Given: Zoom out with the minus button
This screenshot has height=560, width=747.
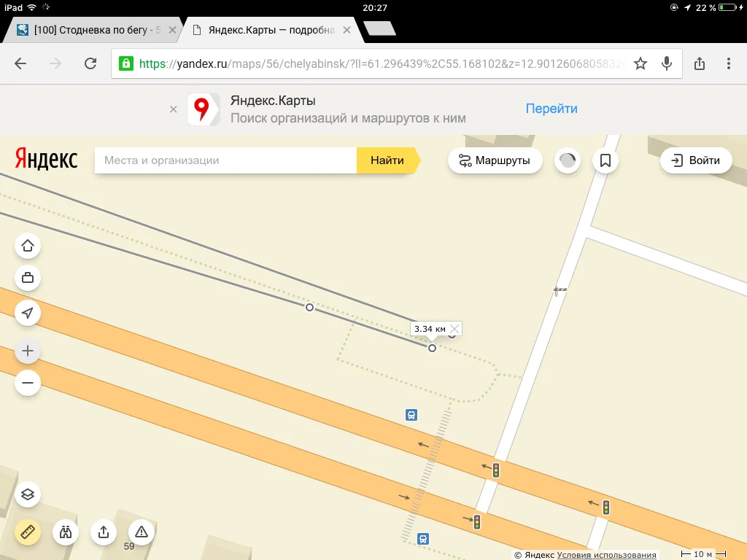Looking at the screenshot, I should point(28,383).
